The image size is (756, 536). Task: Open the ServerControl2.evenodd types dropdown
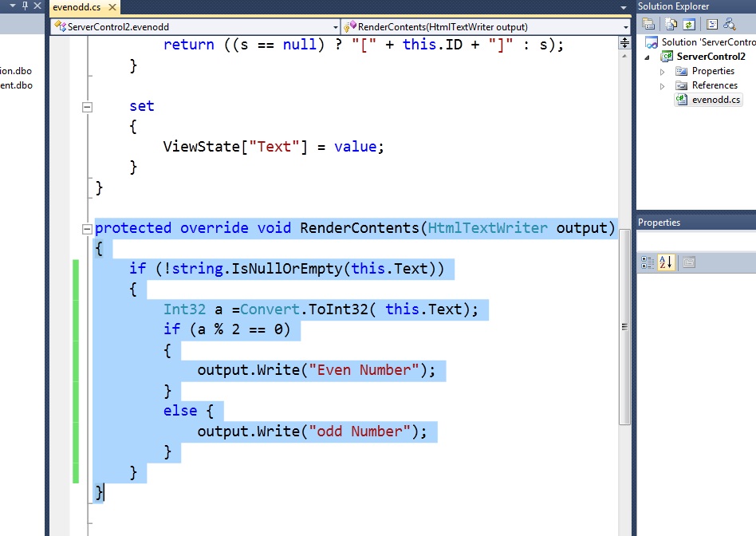pos(334,26)
